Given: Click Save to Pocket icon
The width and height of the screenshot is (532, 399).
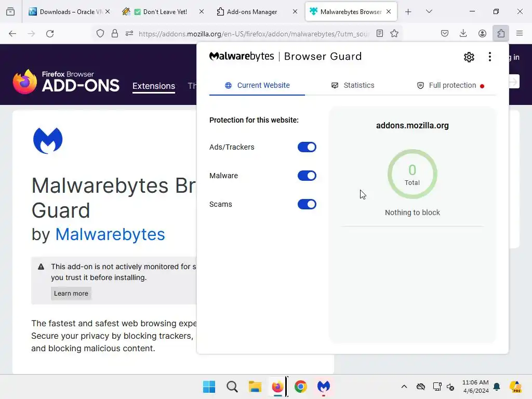Looking at the screenshot, I should 445,33.
